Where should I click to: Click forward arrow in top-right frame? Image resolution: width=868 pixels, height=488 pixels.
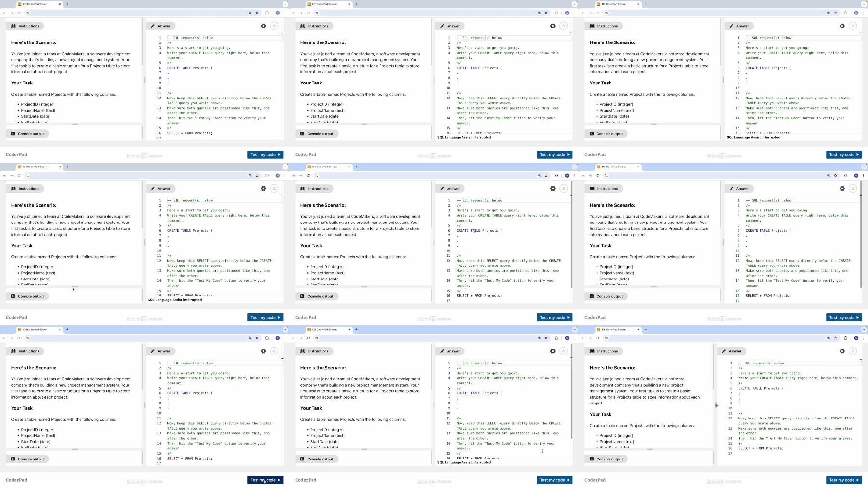coord(590,13)
